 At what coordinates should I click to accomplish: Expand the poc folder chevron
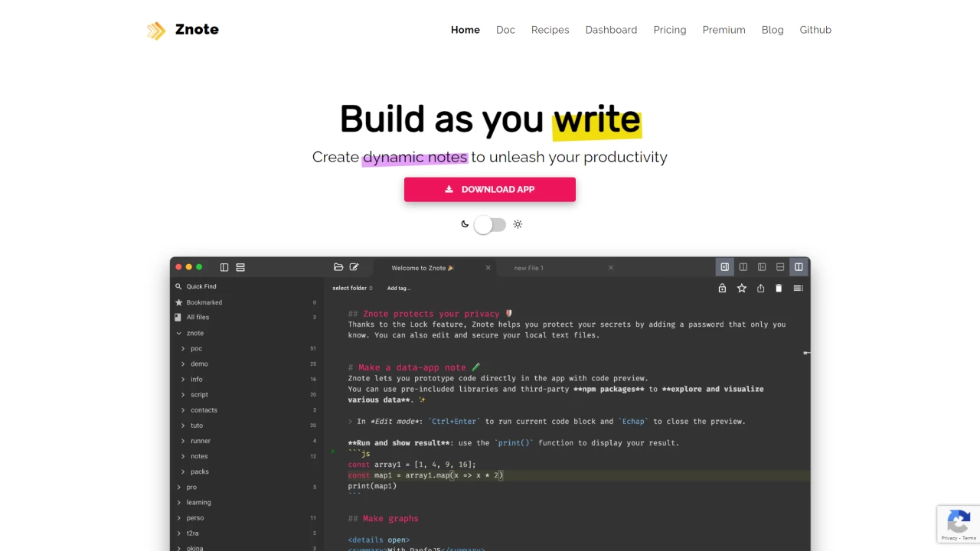(183, 348)
